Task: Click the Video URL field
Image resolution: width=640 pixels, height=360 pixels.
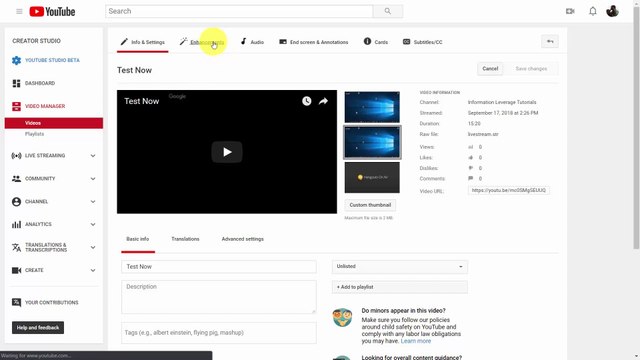Action: (509, 190)
